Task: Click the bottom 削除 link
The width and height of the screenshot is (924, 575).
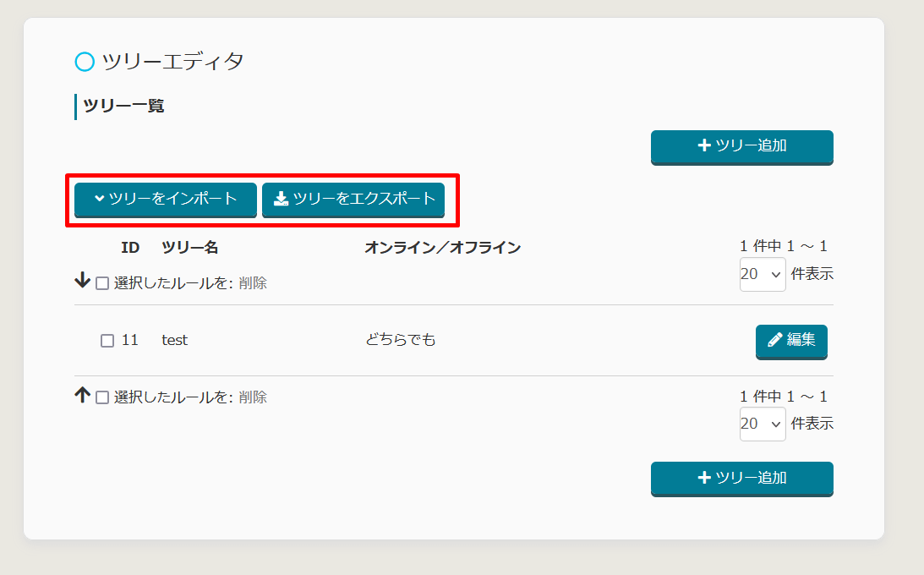Action: [x=253, y=397]
